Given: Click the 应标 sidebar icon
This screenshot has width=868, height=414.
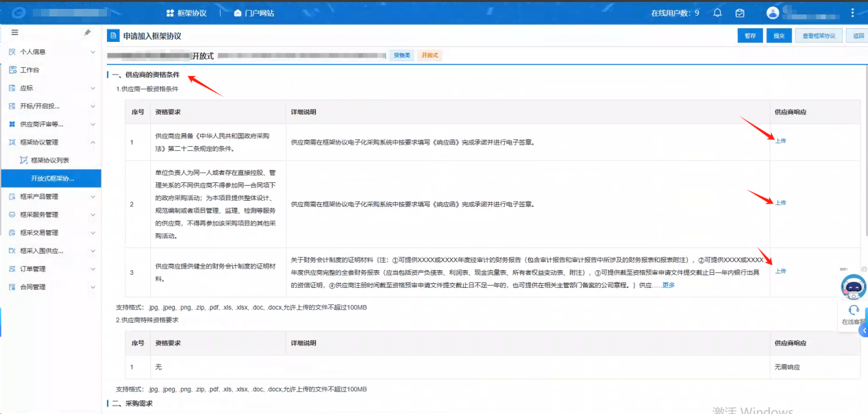Looking at the screenshot, I should [12, 88].
